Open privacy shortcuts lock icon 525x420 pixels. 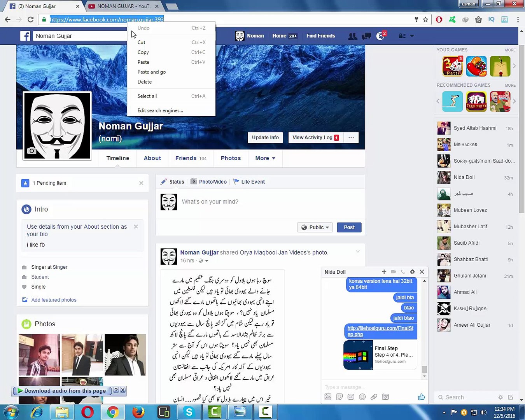click(402, 36)
